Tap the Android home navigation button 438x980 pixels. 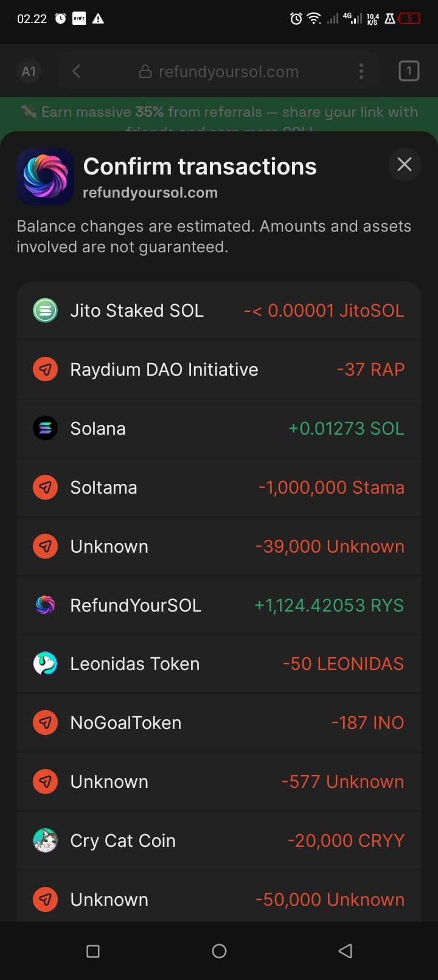tap(219, 951)
